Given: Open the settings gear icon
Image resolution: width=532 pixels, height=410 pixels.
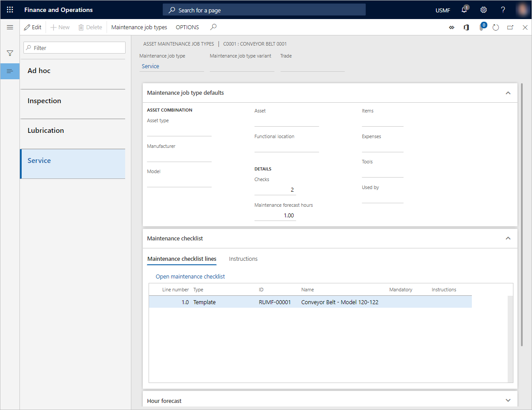Looking at the screenshot, I should (483, 10).
